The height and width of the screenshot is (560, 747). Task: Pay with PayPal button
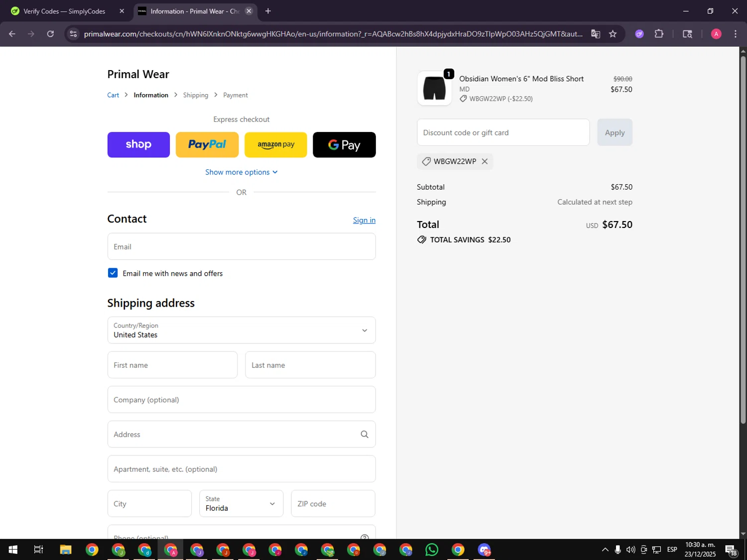point(207,145)
